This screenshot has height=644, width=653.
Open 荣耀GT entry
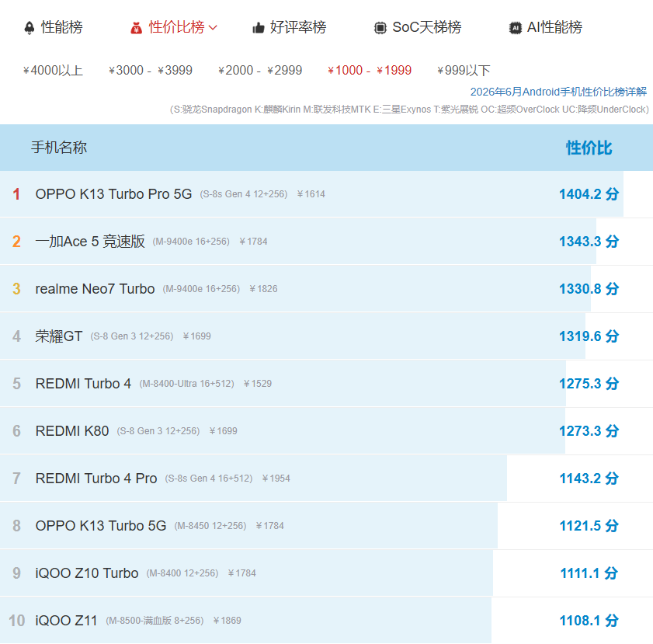click(59, 336)
